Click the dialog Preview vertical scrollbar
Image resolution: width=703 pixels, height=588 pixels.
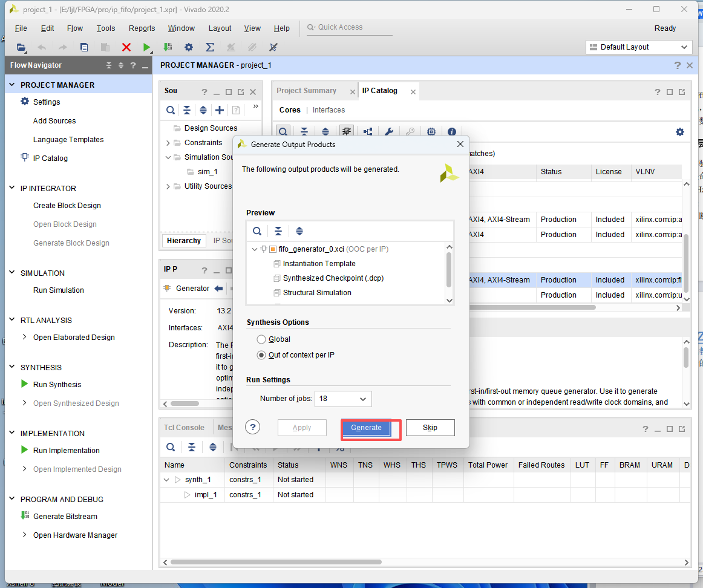click(x=450, y=269)
